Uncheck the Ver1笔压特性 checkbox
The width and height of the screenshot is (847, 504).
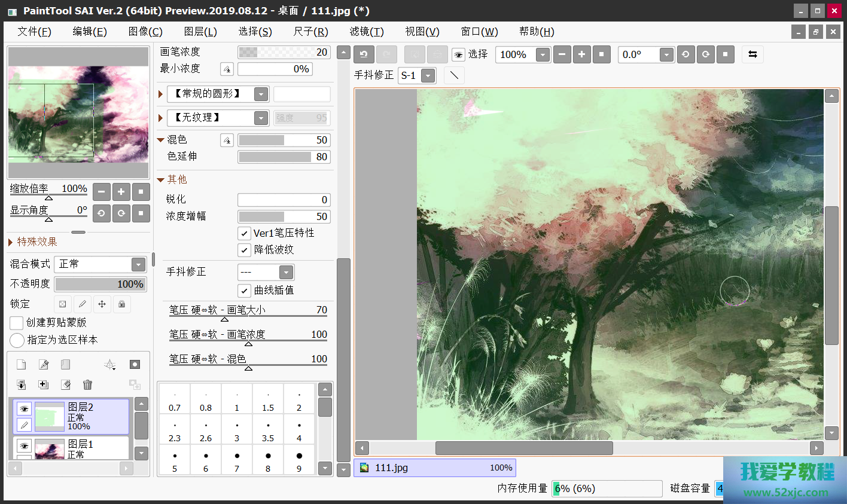point(244,233)
